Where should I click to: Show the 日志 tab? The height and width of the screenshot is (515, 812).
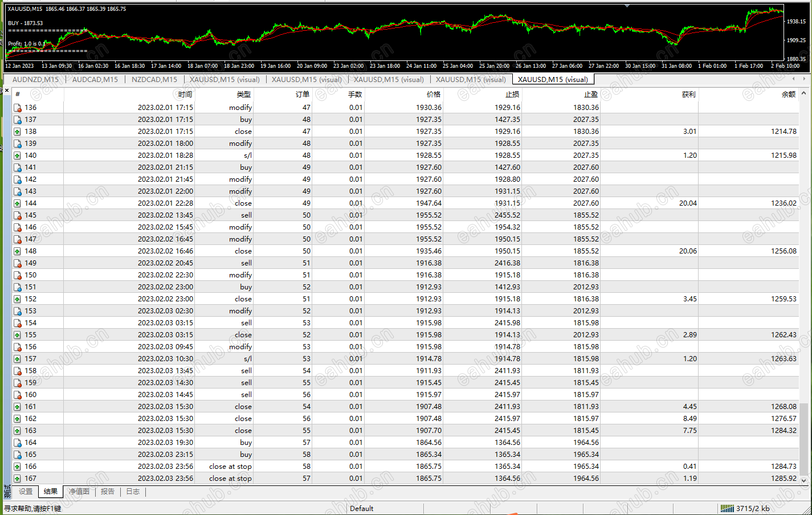(x=133, y=492)
